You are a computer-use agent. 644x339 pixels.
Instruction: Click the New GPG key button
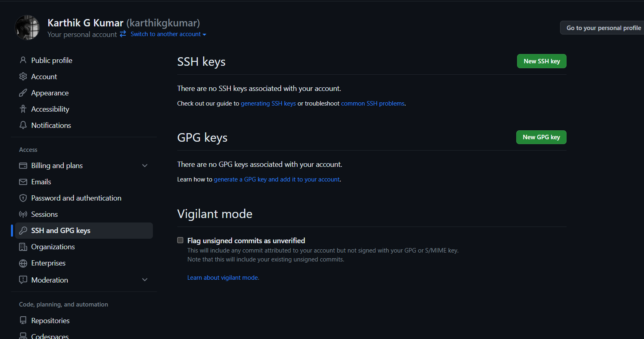point(541,137)
